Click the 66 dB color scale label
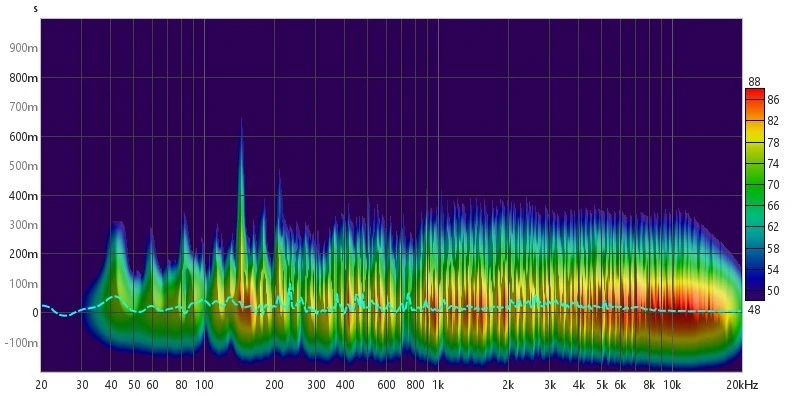 pos(773,206)
